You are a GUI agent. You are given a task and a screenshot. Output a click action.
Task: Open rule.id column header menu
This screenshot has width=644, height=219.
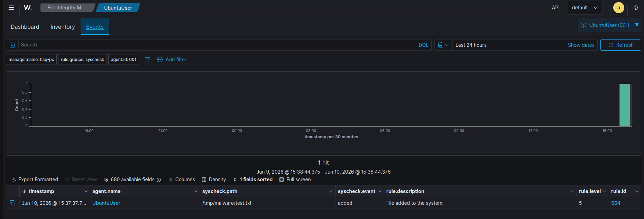coord(637,191)
